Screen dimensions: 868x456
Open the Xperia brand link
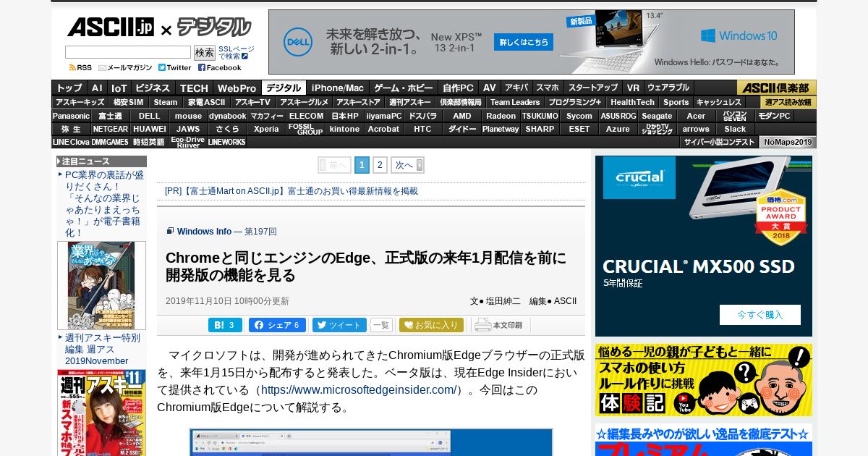(266, 129)
